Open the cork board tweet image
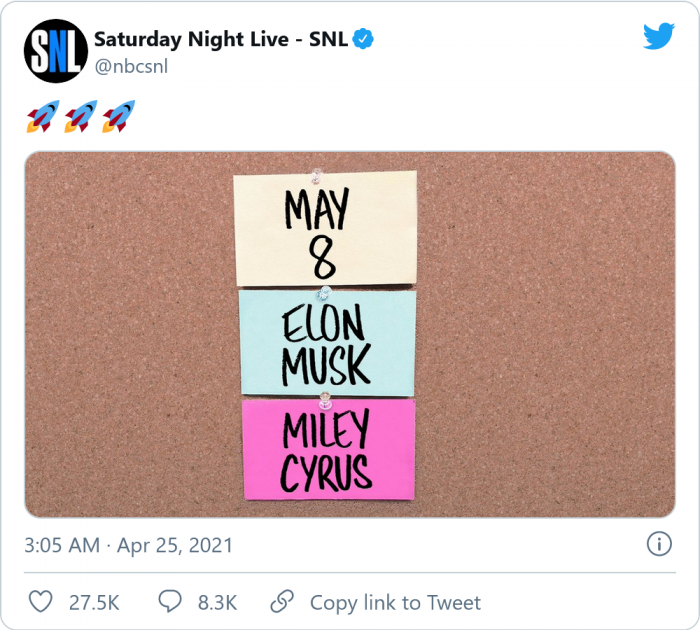Screen dimensions: 700x630 (x=120, y=330)
